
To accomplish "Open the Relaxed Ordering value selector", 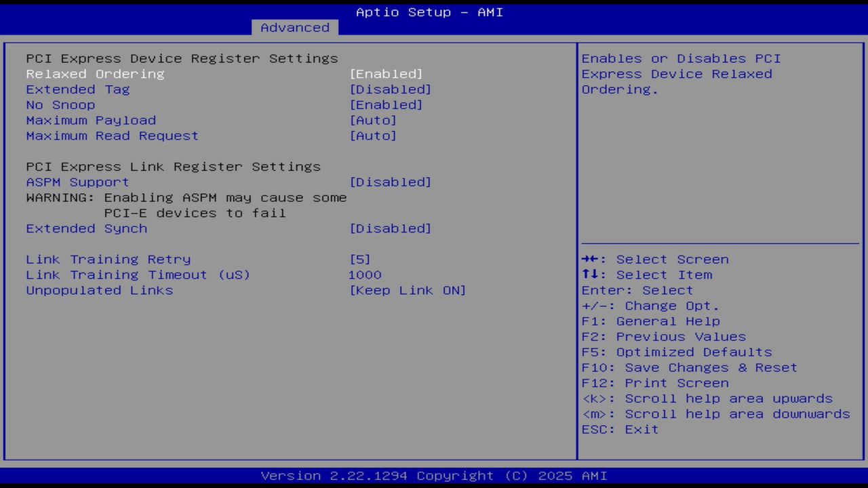I will click(x=387, y=74).
